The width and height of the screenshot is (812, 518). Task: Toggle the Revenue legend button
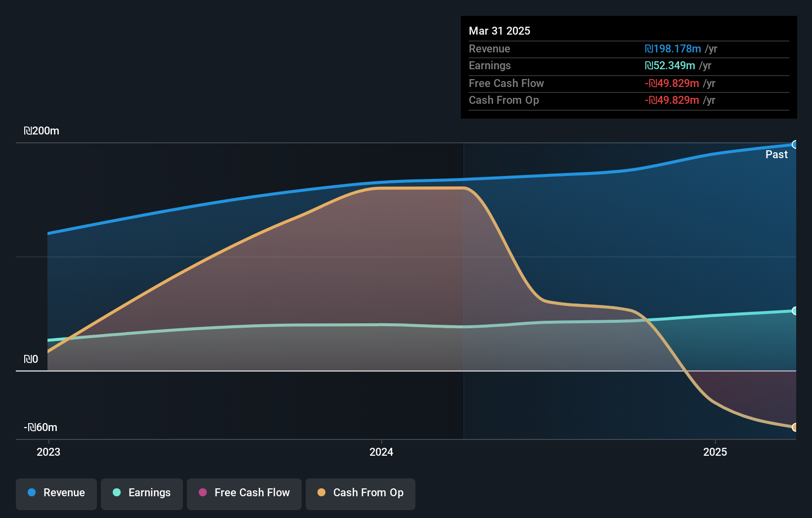[x=56, y=494]
